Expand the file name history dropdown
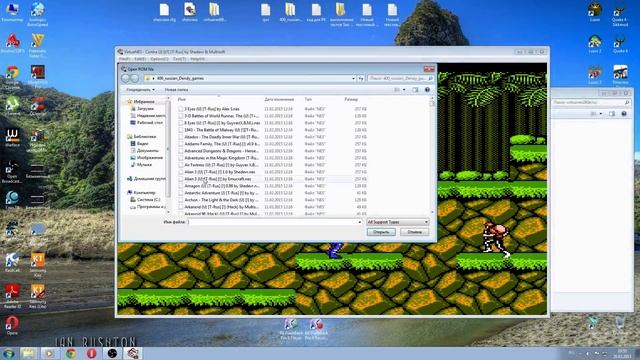 360,222
